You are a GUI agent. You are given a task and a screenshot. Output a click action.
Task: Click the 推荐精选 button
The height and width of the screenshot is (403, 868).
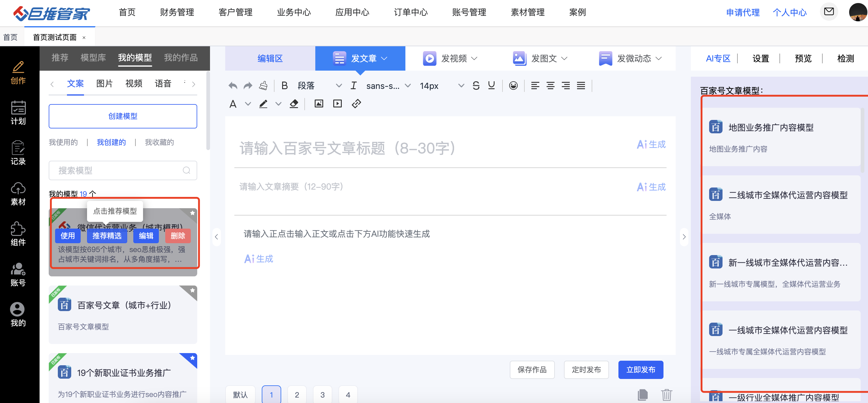(107, 236)
